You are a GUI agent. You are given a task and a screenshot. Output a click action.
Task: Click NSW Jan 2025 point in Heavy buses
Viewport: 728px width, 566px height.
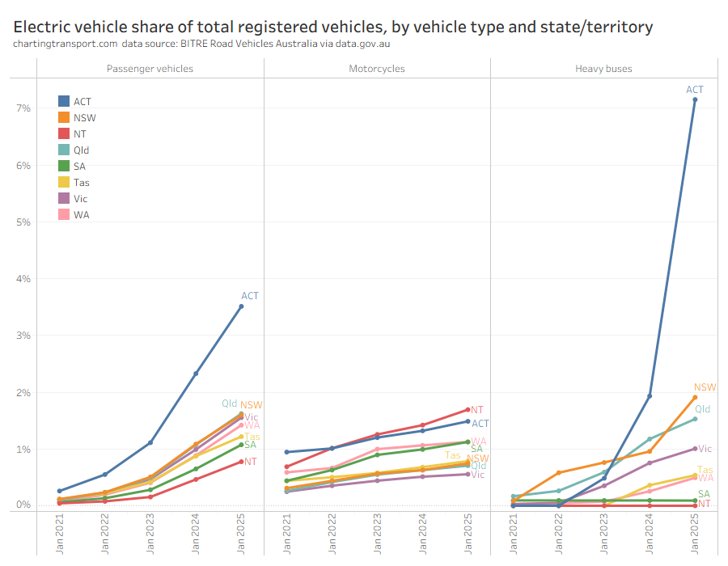695,397
